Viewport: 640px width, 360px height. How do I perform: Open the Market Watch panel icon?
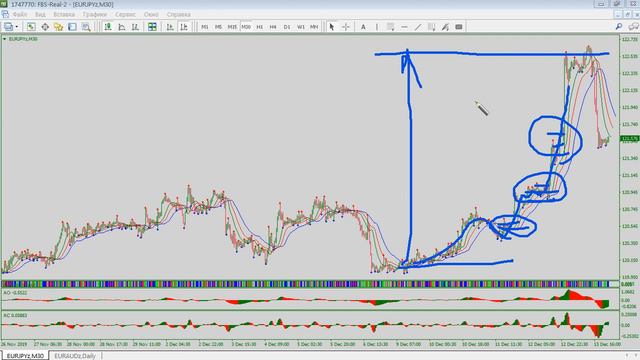pos(31,27)
